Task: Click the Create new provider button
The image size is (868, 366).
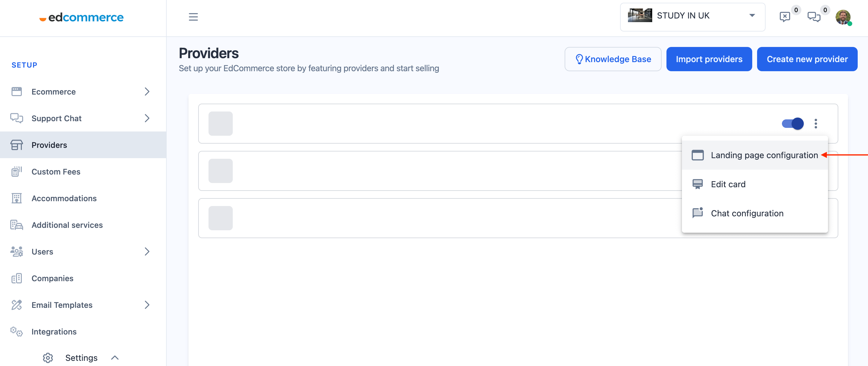Action: (x=807, y=59)
